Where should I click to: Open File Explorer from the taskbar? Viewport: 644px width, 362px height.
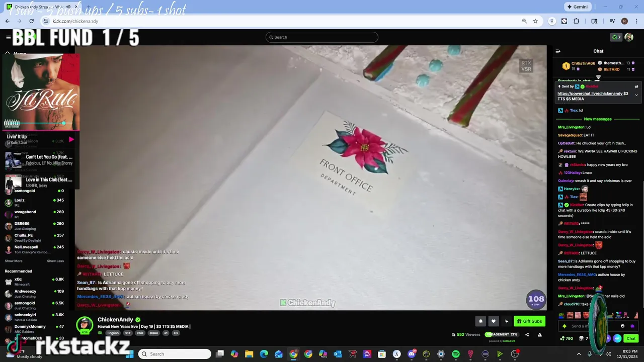[x=249, y=354]
